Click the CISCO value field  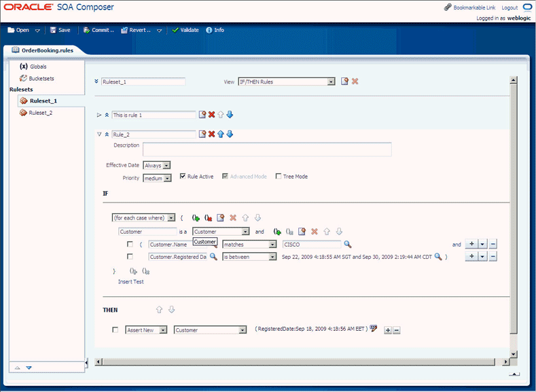click(x=312, y=245)
